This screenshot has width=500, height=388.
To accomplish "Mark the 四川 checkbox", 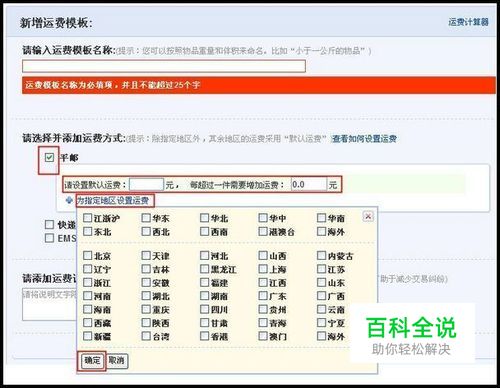I will tap(204, 309).
